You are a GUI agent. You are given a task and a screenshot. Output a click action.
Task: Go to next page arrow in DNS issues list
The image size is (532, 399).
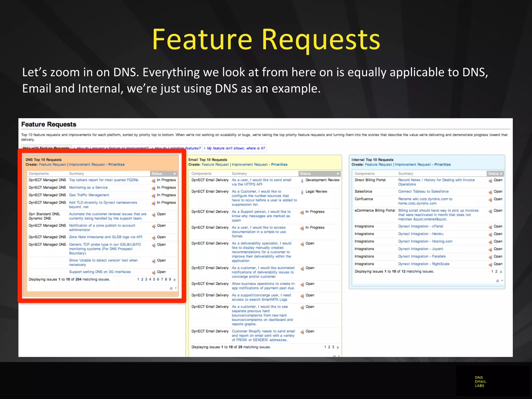tap(175, 280)
